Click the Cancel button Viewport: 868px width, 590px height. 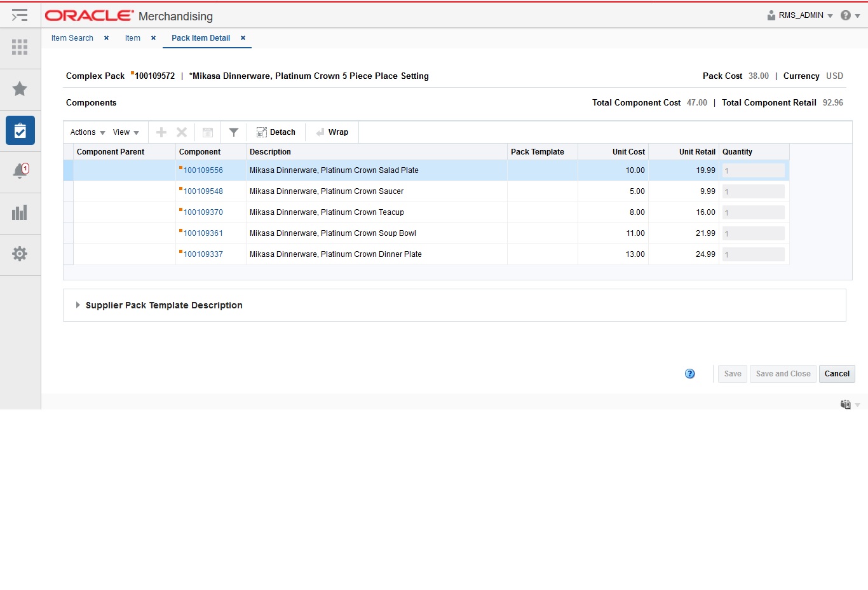[837, 374]
